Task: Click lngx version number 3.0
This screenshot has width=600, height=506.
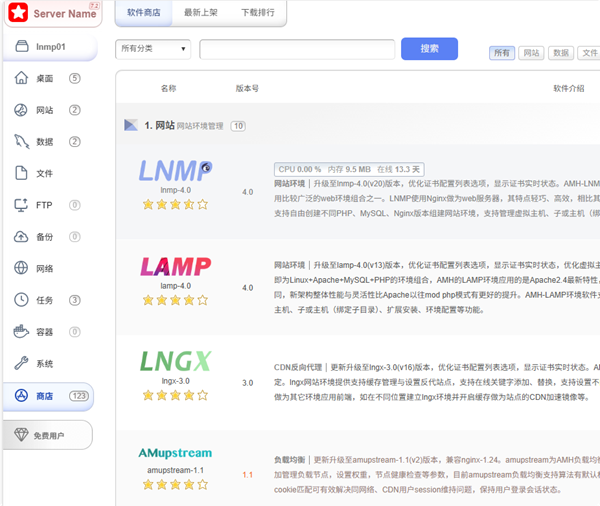Action: pos(248,383)
